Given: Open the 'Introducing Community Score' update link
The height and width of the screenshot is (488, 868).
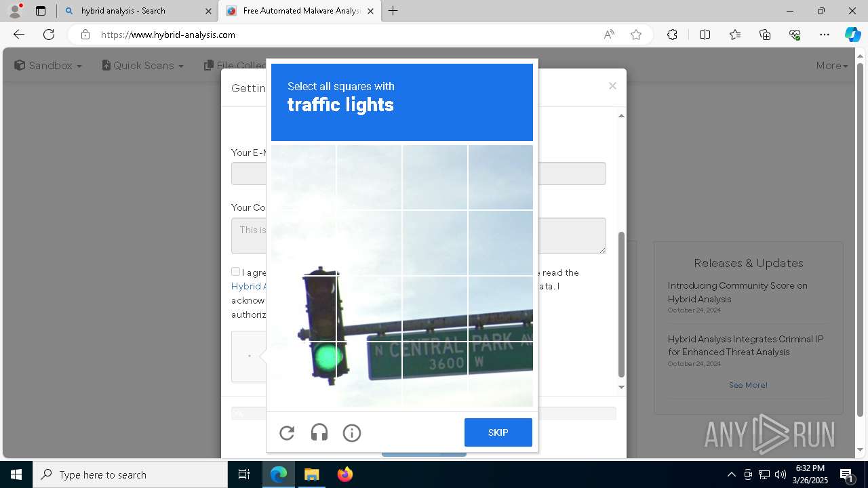Looking at the screenshot, I should pyautogui.click(x=737, y=292).
